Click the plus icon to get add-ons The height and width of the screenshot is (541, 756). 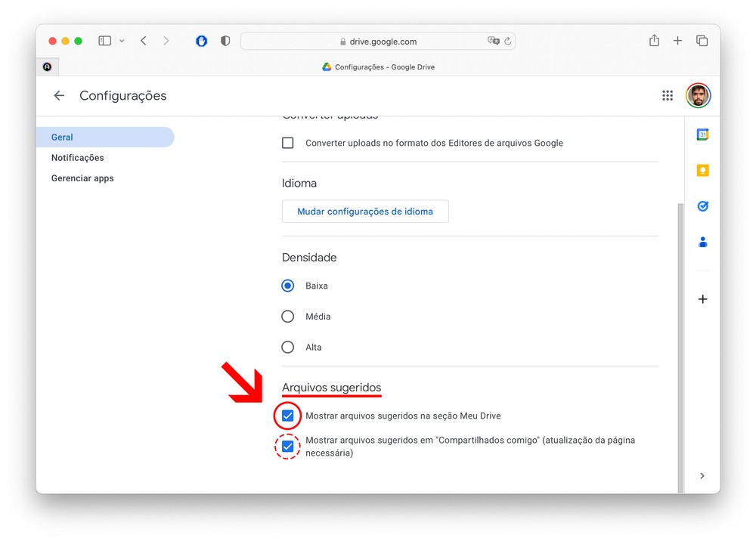(702, 299)
